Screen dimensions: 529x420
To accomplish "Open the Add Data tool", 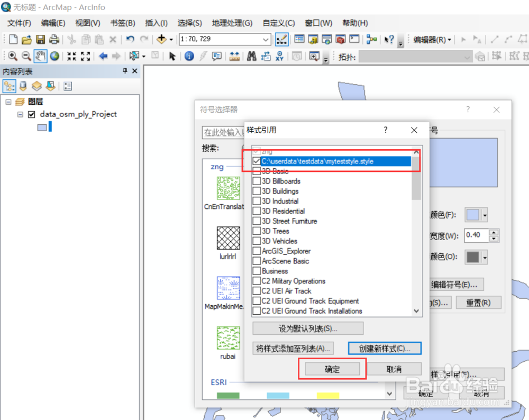I will click(x=161, y=39).
